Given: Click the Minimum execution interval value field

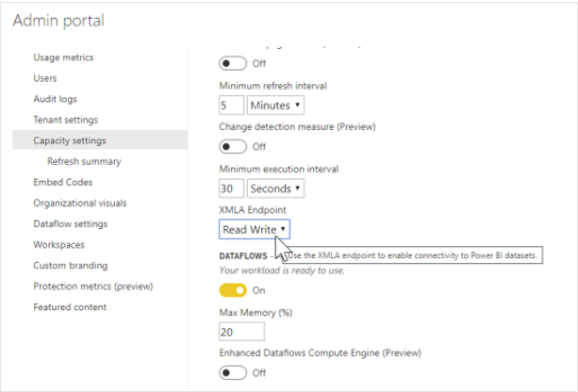Looking at the screenshot, I should point(231,188).
